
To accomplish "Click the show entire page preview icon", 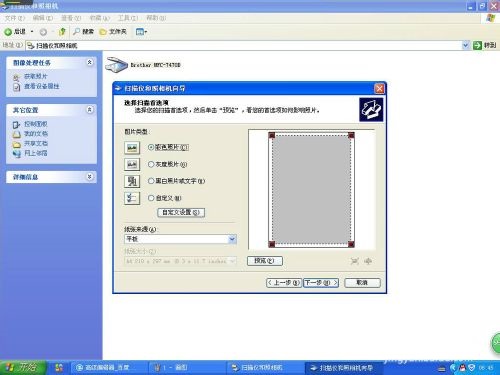I will 368,261.
